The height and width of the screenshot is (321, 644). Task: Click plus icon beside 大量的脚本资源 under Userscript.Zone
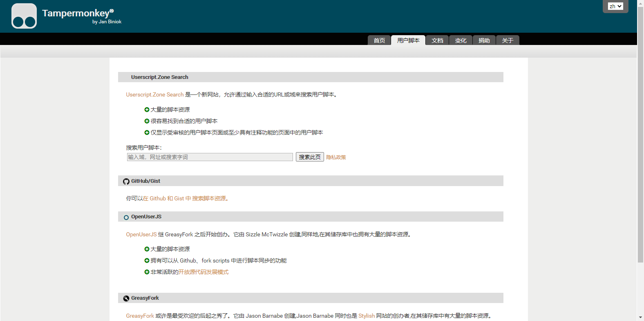pos(147,110)
